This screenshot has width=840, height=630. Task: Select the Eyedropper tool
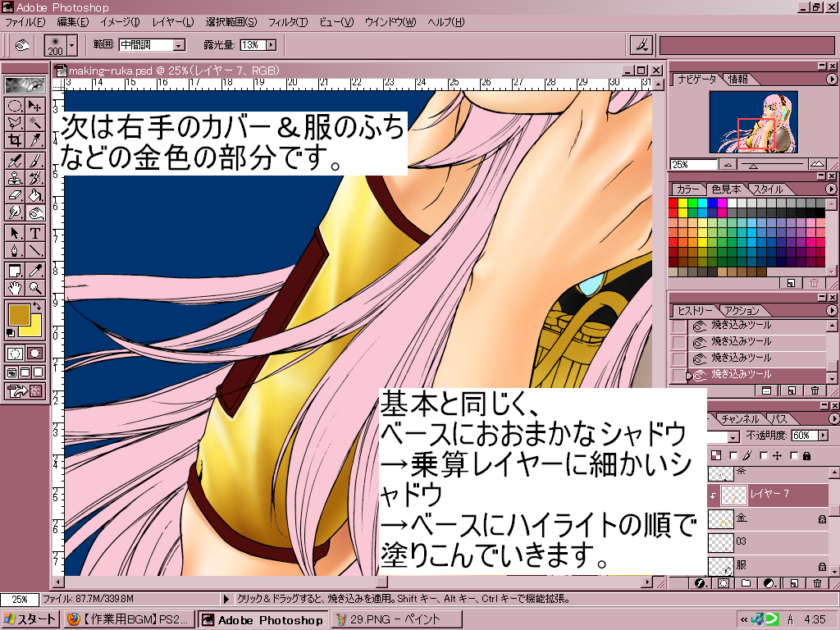click(x=35, y=270)
